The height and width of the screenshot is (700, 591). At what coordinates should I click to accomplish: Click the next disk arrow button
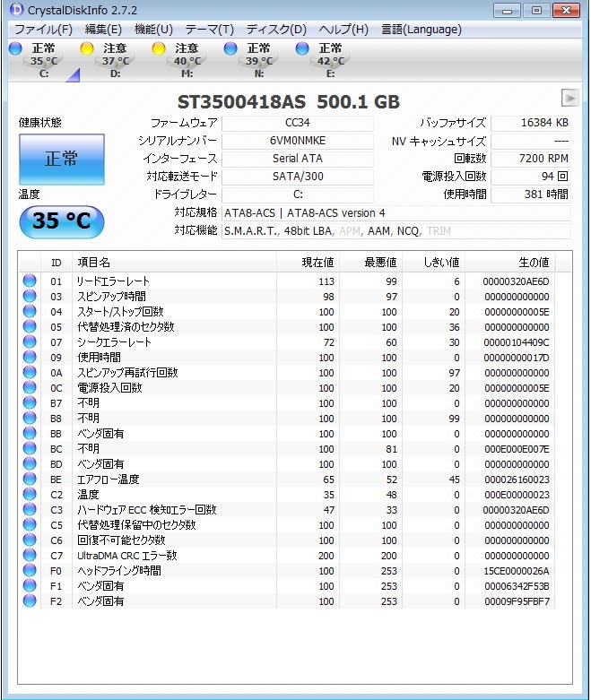[x=569, y=98]
